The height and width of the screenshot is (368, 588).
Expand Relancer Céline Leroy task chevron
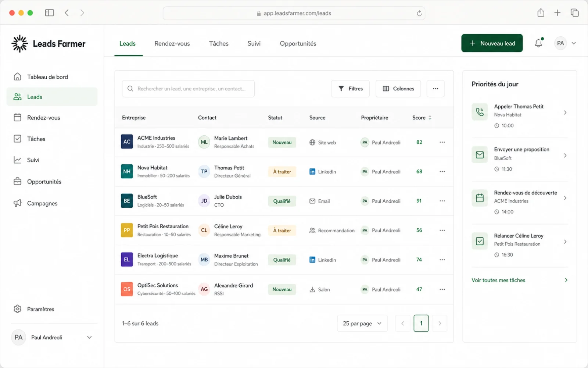click(565, 242)
